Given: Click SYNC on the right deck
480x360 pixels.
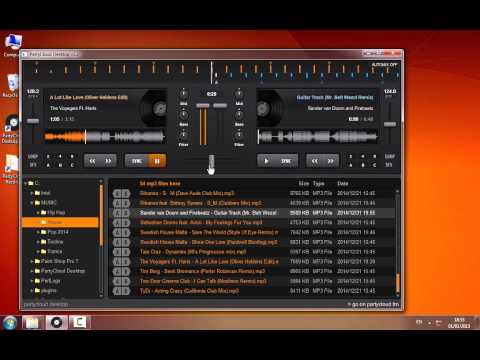Looking at the screenshot, I should 286,161.
